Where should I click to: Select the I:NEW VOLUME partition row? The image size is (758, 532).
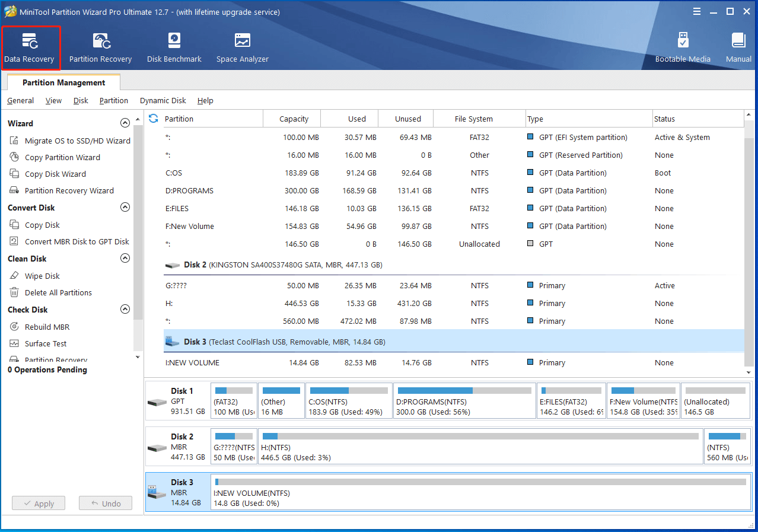click(x=454, y=363)
